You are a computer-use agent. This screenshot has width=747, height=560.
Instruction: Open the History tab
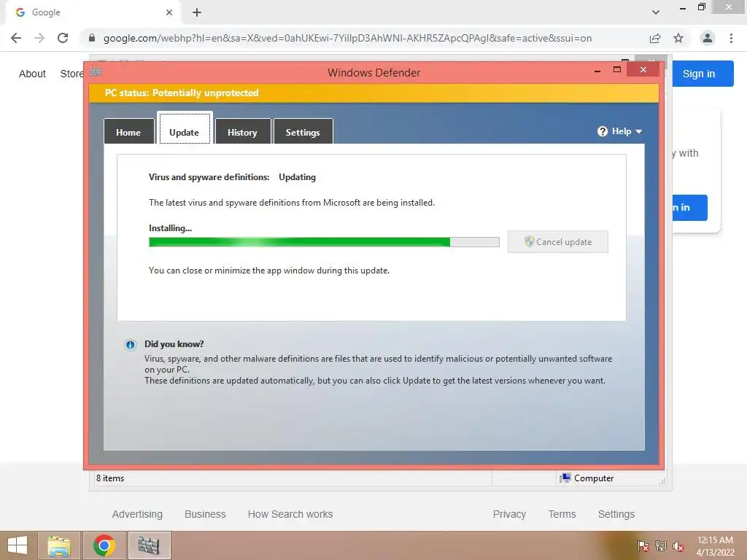(x=242, y=132)
